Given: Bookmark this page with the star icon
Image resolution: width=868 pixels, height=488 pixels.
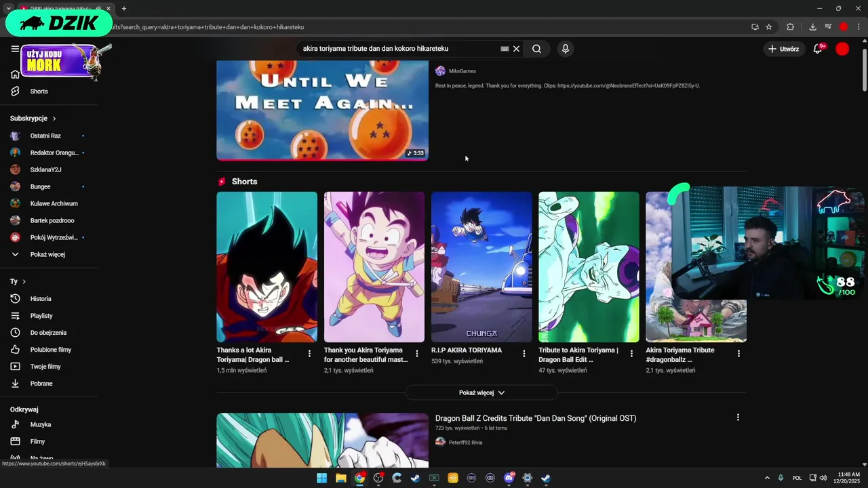Looking at the screenshot, I should click(768, 27).
